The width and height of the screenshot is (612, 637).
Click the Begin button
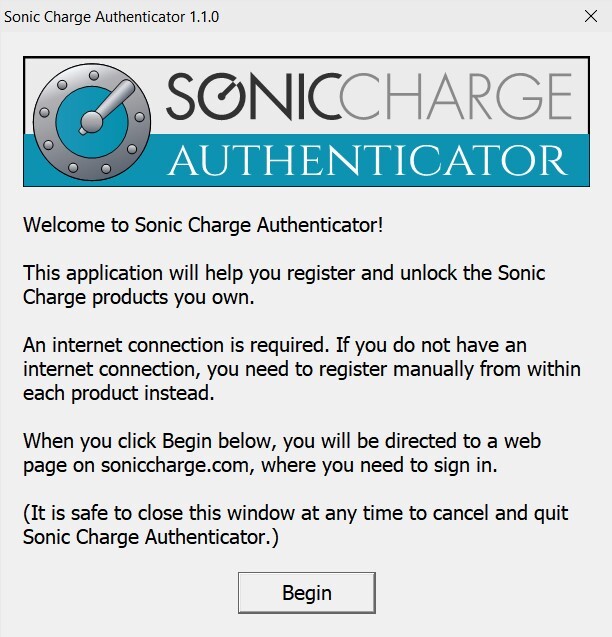306,593
